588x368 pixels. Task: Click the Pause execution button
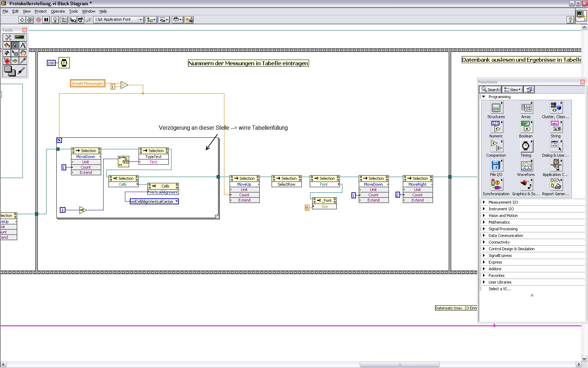click(x=46, y=20)
